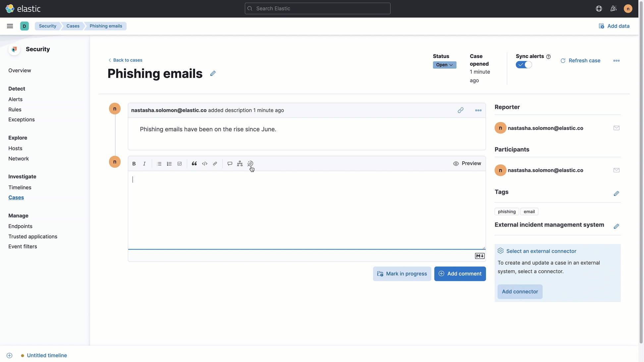Insert a link in the comment
The height and width of the screenshot is (362, 644).
point(215,163)
